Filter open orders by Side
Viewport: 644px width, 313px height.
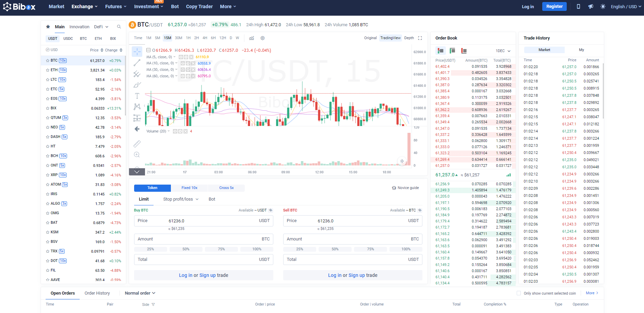click(153, 304)
